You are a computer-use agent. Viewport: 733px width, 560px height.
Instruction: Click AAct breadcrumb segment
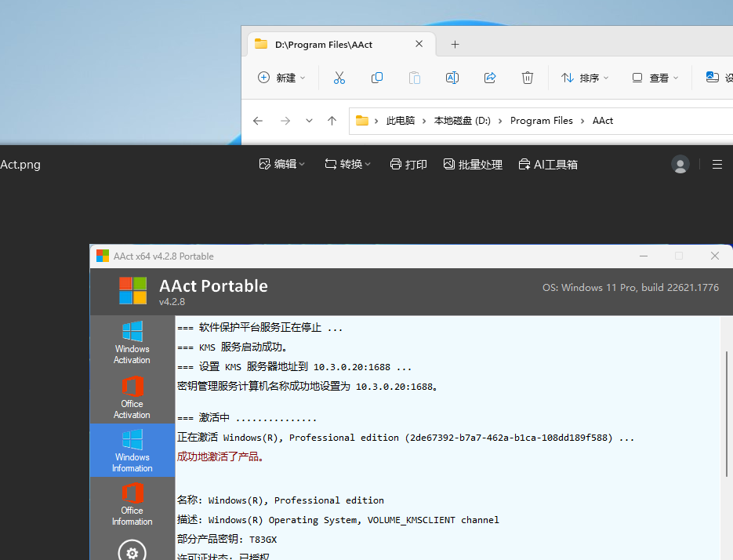click(603, 121)
